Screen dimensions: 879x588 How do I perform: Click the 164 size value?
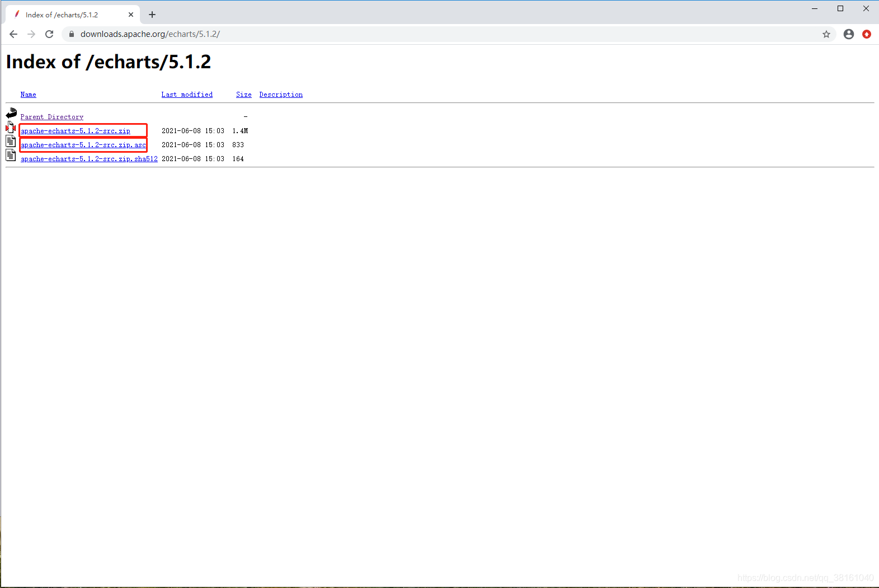(238, 159)
